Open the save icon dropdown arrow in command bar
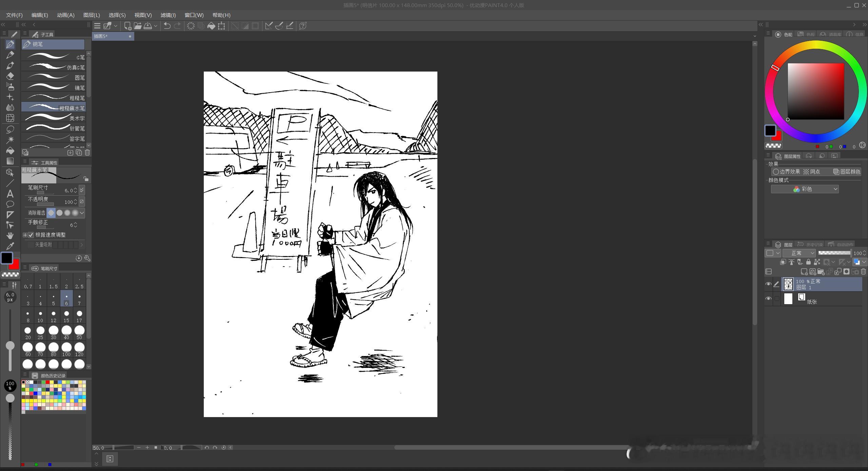868x471 pixels. (156, 26)
